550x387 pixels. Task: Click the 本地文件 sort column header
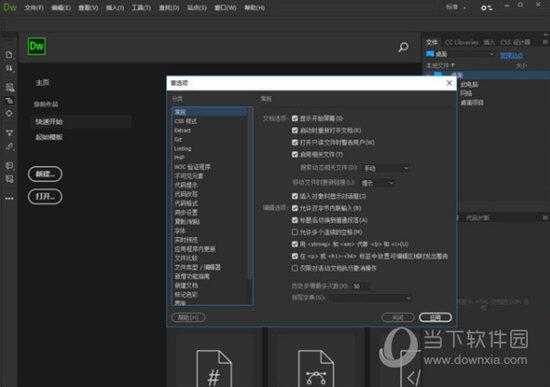point(440,65)
